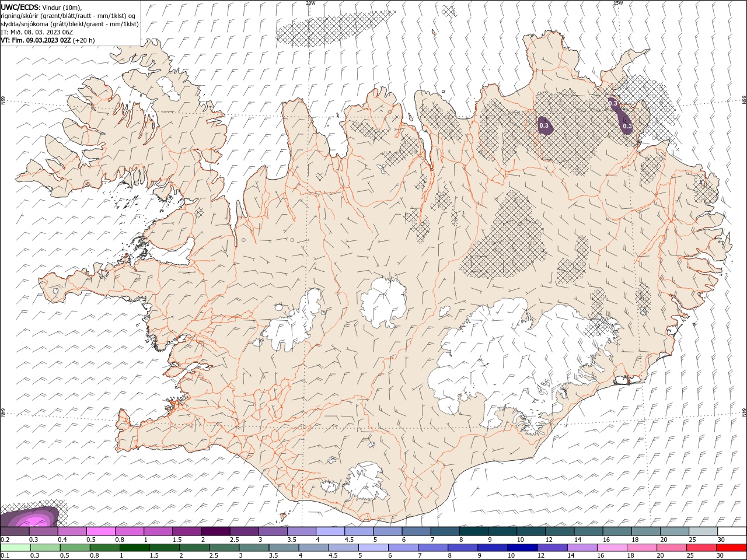The image size is (747, 560).
Task: Click the 'rigning/skúrir' legend description line
Action: tap(68, 16)
